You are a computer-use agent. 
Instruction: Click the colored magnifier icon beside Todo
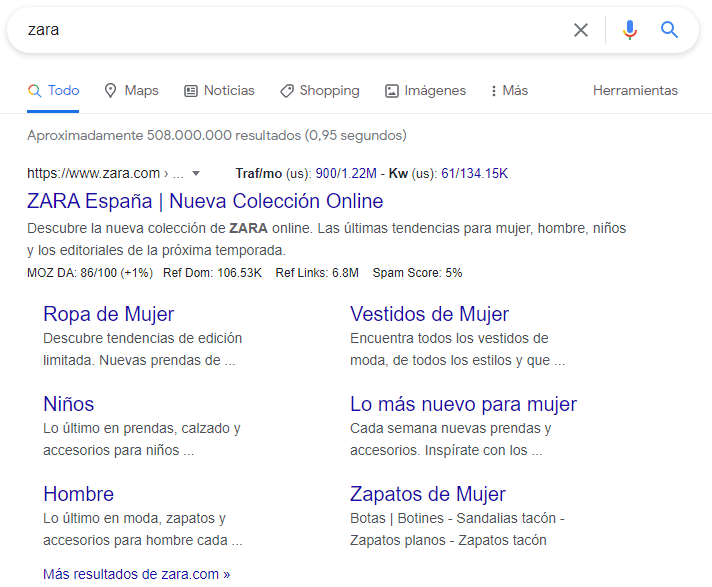tap(35, 90)
